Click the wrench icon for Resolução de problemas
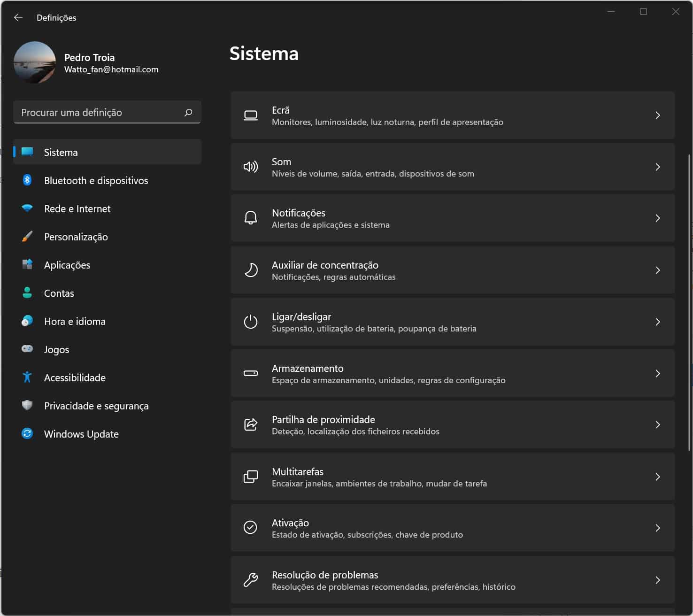 pos(251,580)
